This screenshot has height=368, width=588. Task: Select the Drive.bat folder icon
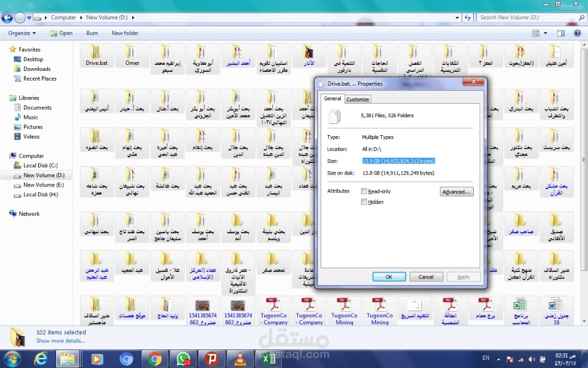(96, 55)
